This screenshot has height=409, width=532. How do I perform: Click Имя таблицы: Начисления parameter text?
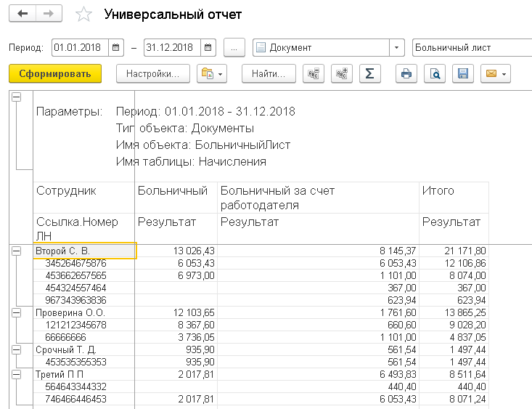pyautogui.click(x=191, y=162)
